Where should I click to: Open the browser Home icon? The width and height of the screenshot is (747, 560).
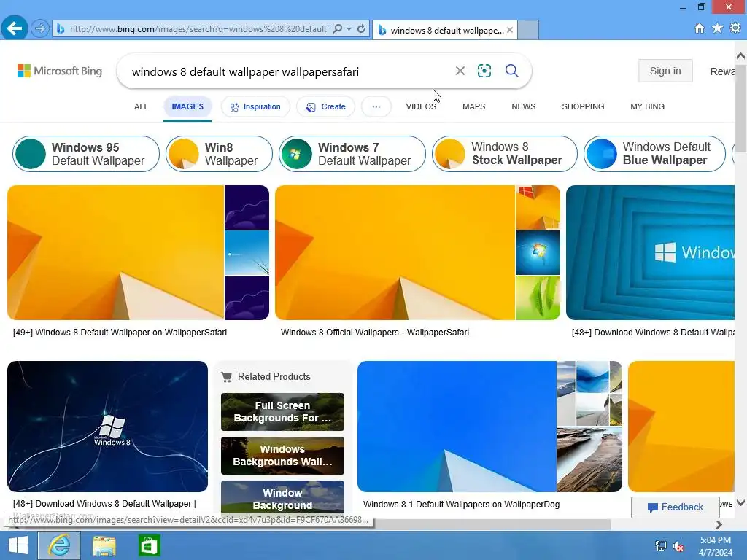point(700,28)
